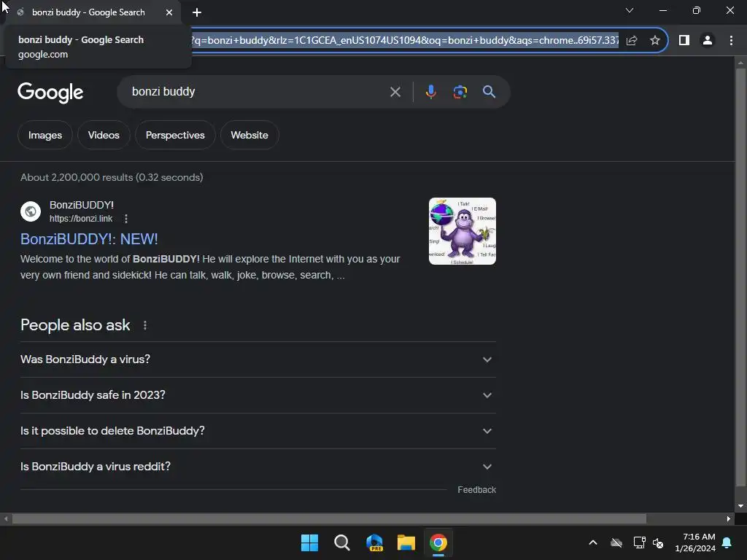Start voice search with the microphone
The image size is (747, 560).
tap(430, 91)
